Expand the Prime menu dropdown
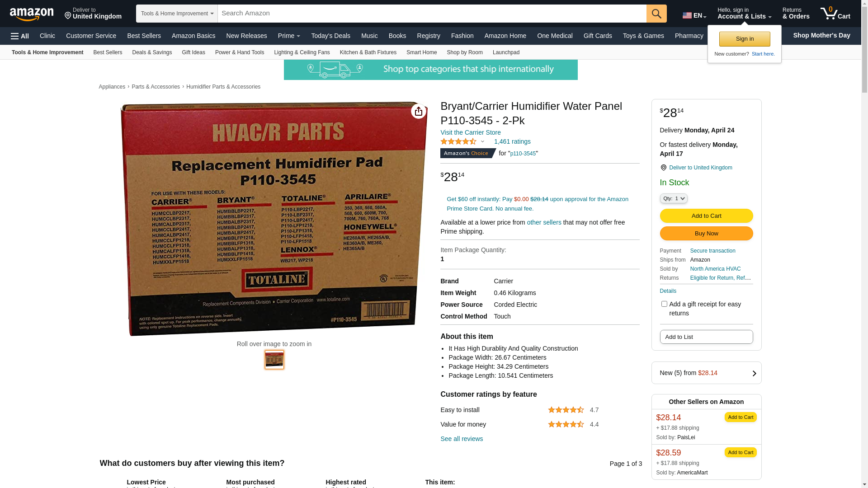Screen dimensions: 868x488 point(289,36)
